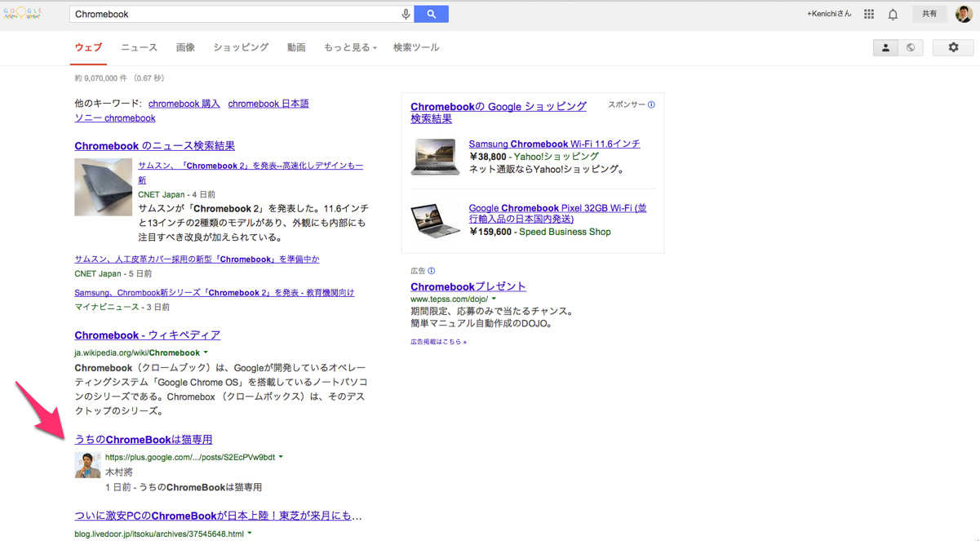Open related keyword chromebook 購入

point(184,104)
